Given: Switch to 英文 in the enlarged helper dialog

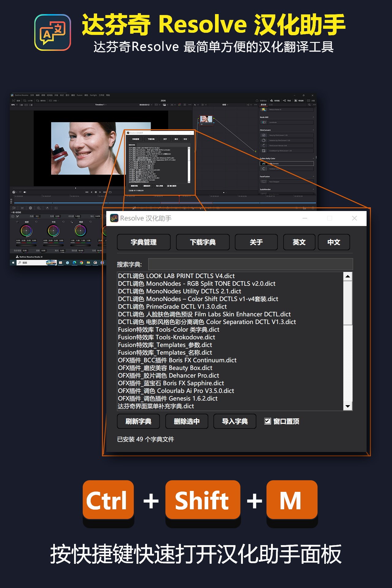Looking at the screenshot, I should [x=299, y=242].
